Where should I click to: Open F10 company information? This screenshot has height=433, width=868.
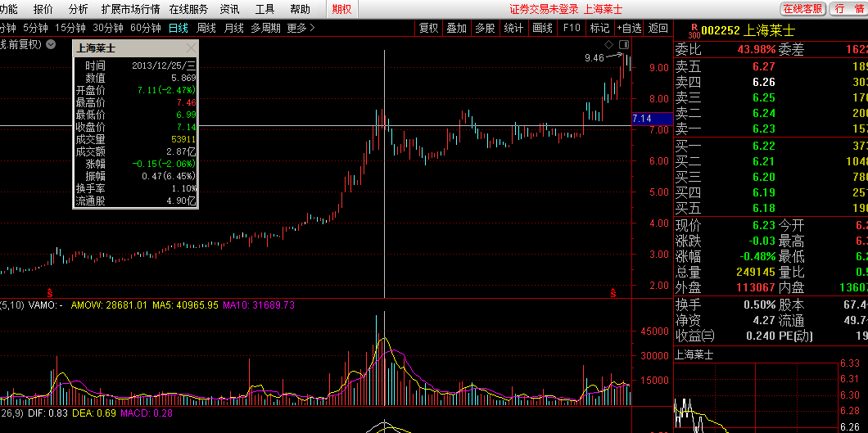(572, 28)
